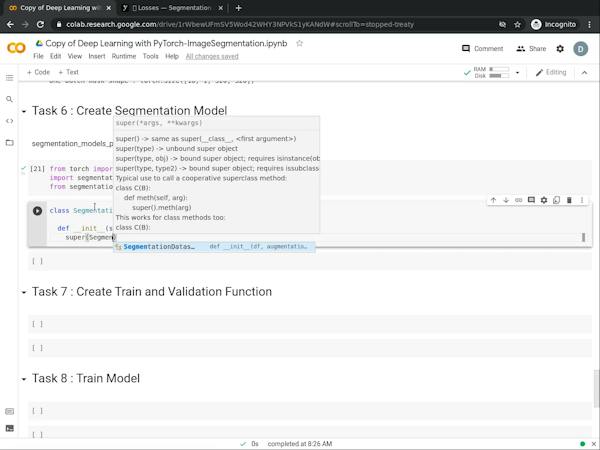
Task: Close the Copy of Deep Learning tab
Action: (x=109, y=8)
